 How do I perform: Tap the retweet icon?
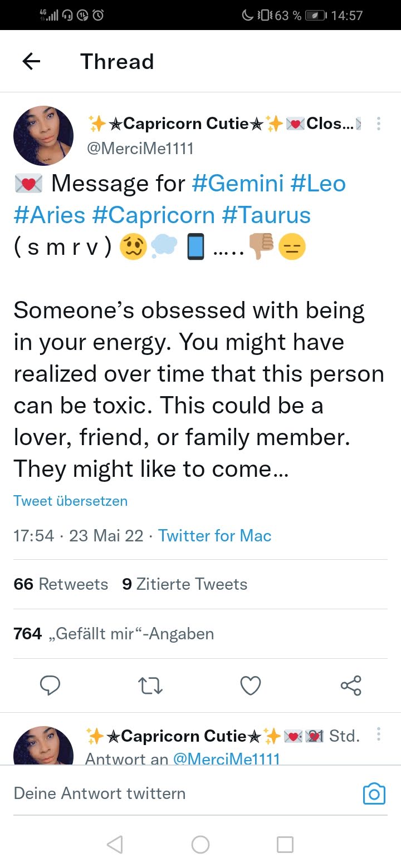(150, 685)
